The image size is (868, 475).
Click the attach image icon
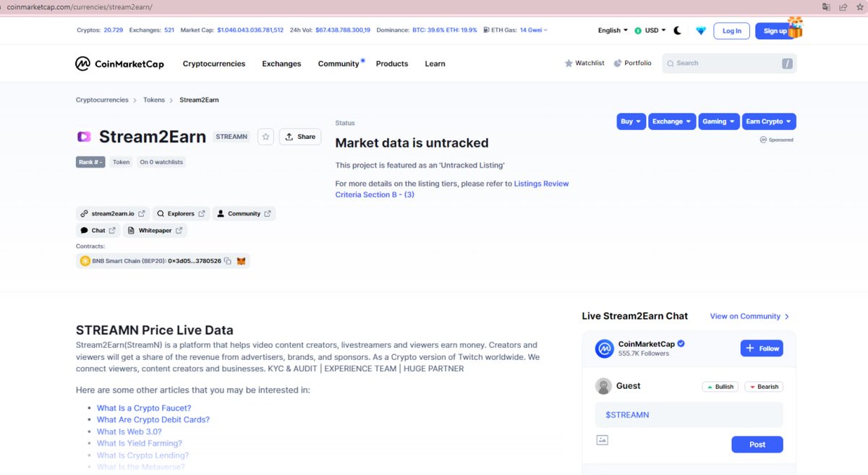tap(602, 440)
